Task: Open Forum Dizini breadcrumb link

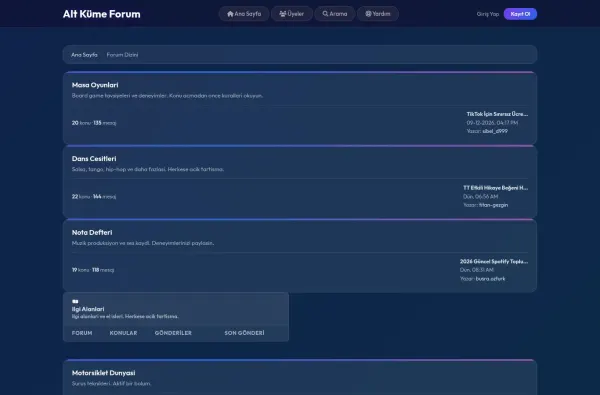Action: tap(122, 55)
